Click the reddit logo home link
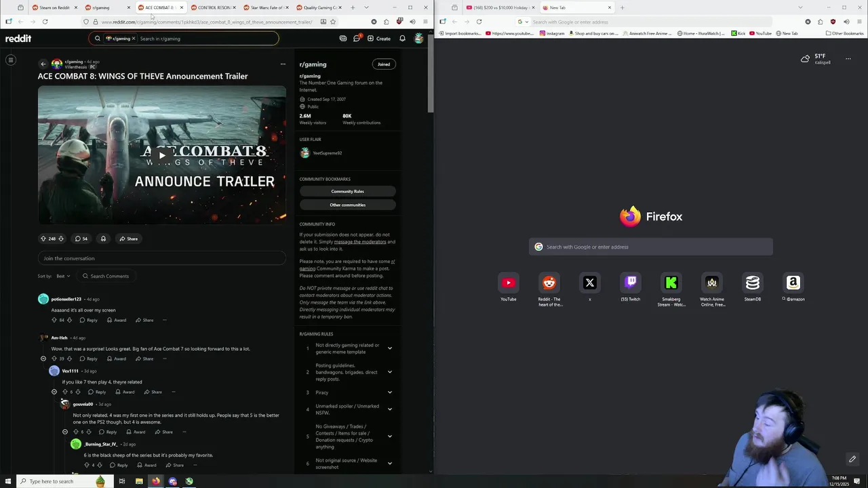 (x=18, y=39)
